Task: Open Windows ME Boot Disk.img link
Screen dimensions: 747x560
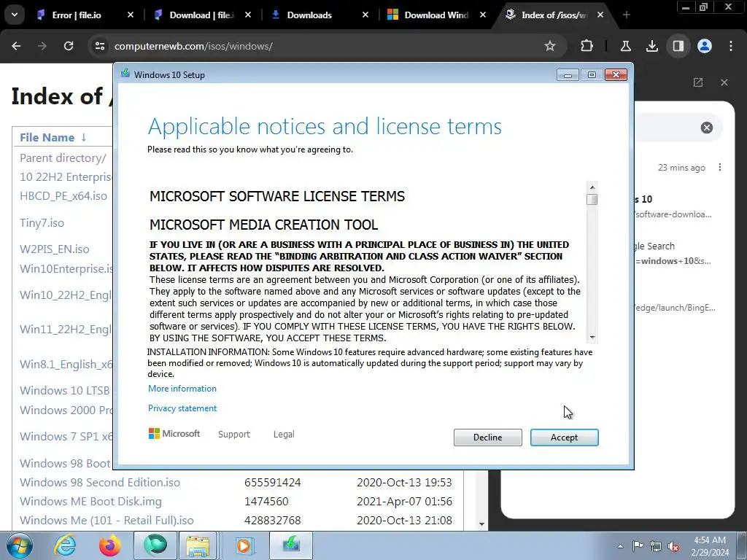Action: 90,502
